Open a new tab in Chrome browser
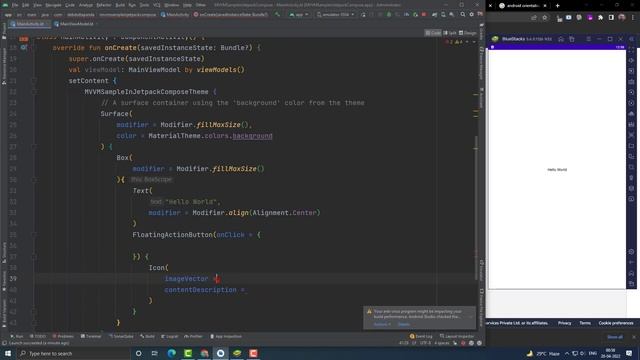Viewport: 640px width, 360px height. [558, 6]
